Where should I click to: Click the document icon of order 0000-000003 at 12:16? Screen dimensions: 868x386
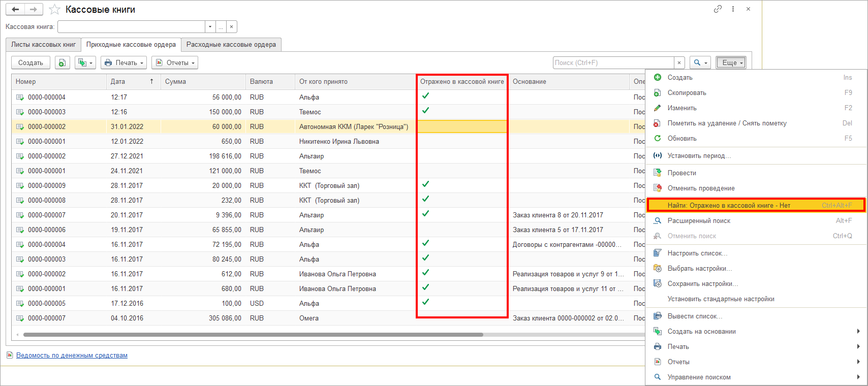(x=20, y=112)
